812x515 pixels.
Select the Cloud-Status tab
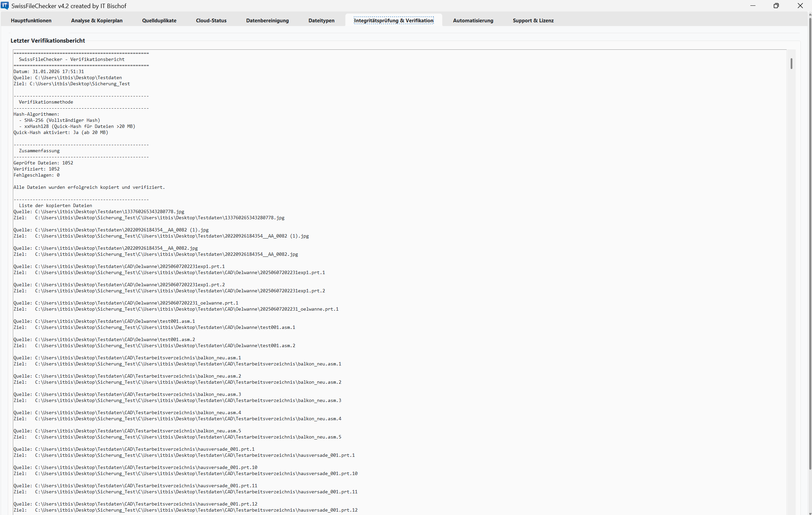click(x=211, y=21)
